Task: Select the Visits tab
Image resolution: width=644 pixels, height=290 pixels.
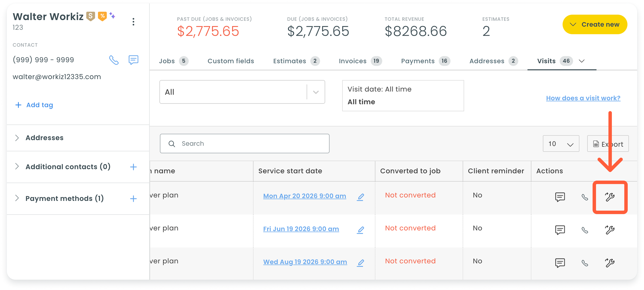Action: coord(555,61)
